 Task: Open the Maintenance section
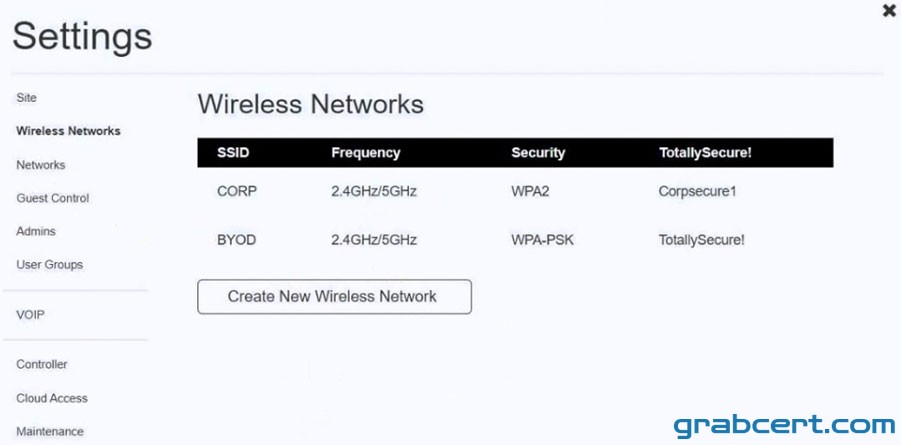(x=50, y=431)
